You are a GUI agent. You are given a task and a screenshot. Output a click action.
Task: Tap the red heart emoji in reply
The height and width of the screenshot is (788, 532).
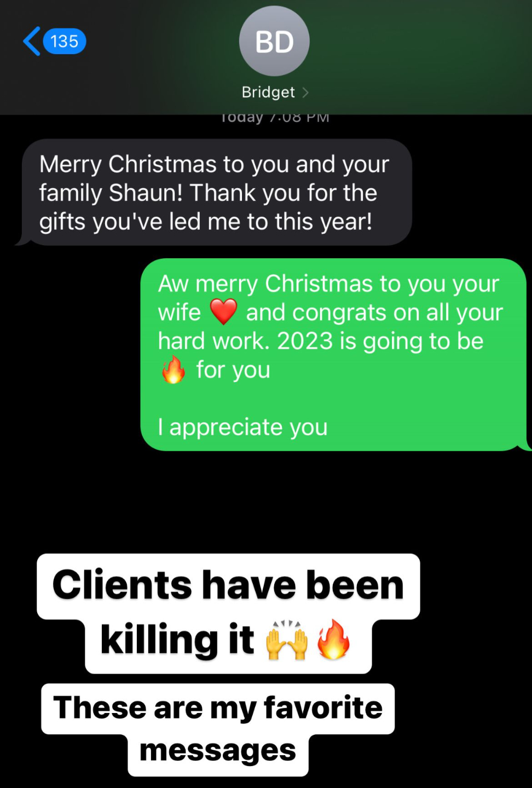pos(223,312)
